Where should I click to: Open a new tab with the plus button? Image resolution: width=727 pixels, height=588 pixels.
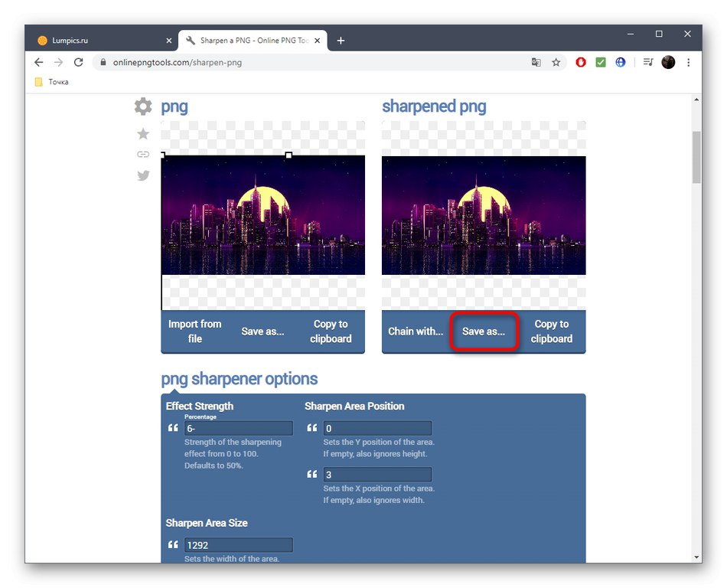point(341,41)
